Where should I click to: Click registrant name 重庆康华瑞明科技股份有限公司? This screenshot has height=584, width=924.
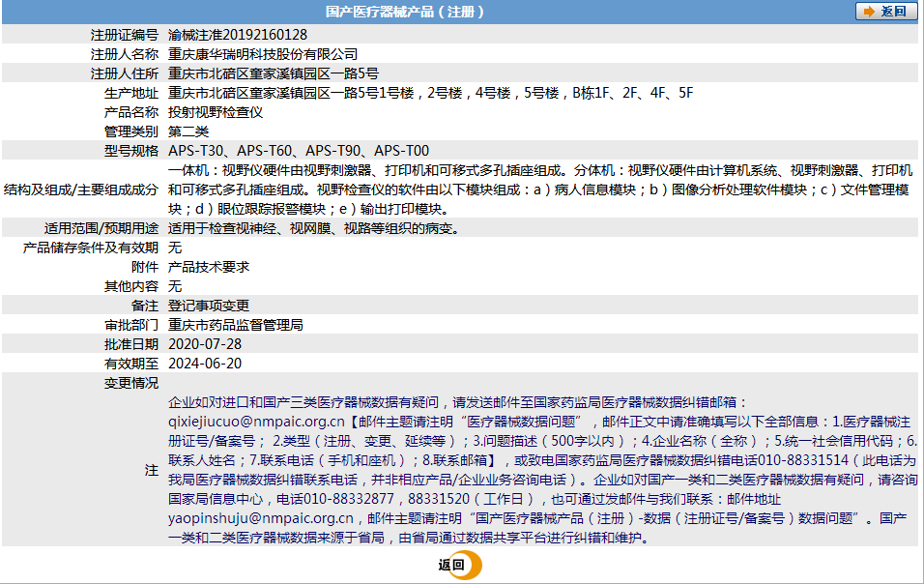tap(263, 54)
